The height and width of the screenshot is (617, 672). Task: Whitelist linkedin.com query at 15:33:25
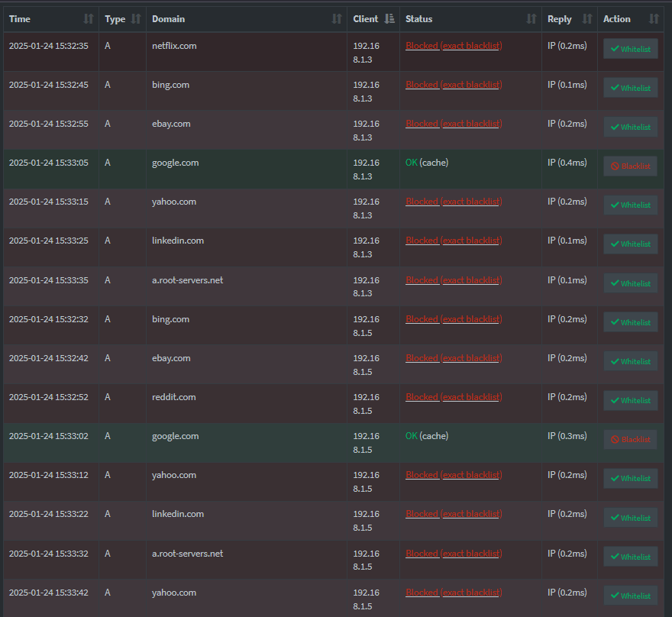631,244
